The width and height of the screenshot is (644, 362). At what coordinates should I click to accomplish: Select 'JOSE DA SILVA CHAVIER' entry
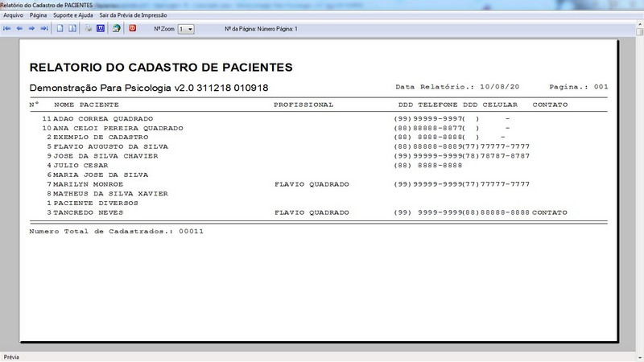tap(106, 156)
